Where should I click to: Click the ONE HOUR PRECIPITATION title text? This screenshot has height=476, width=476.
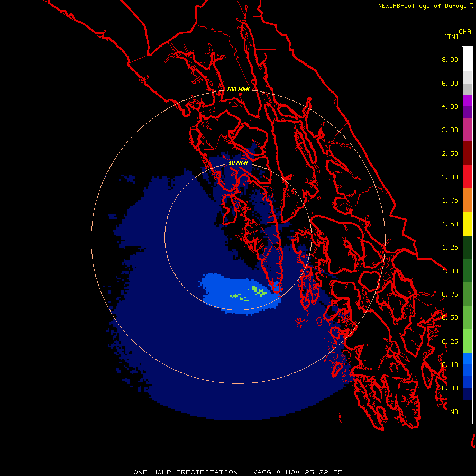(186, 472)
